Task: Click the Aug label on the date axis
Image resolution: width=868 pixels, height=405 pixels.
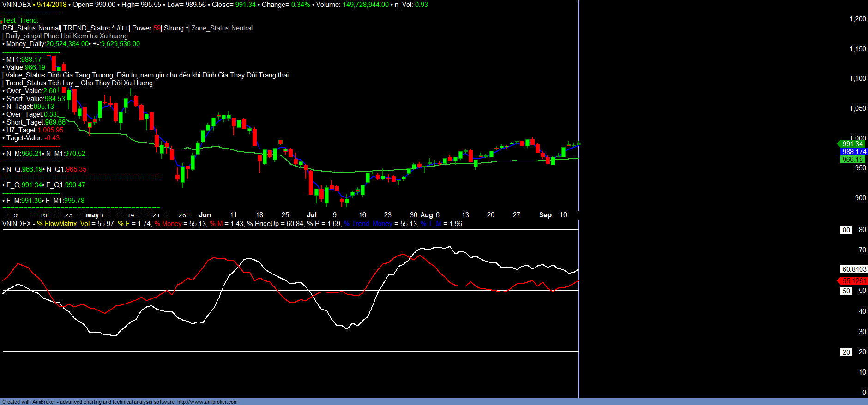Action: 427,215
